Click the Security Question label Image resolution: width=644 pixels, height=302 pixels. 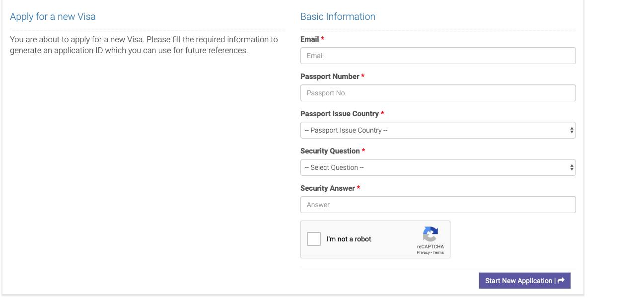pos(330,151)
